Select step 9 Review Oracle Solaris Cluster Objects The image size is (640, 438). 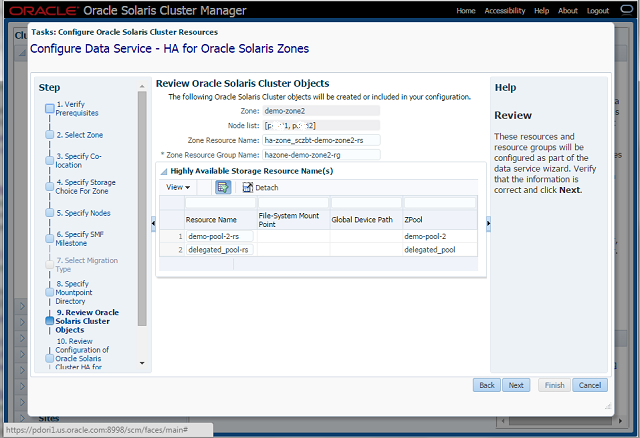(x=87, y=321)
